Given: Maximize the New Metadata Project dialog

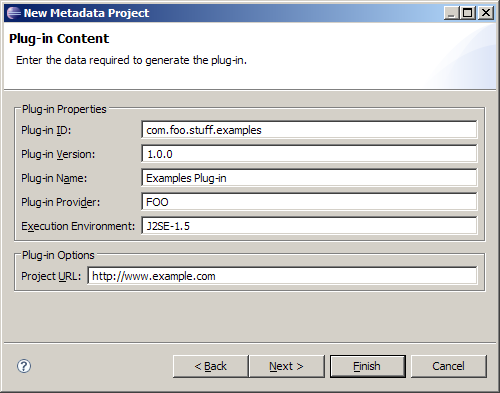Looking at the screenshot, I should (x=468, y=13).
